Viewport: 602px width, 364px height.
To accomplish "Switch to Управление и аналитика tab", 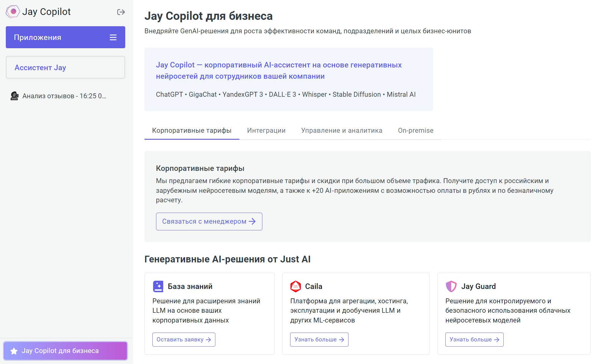I will click(x=341, y=130).
